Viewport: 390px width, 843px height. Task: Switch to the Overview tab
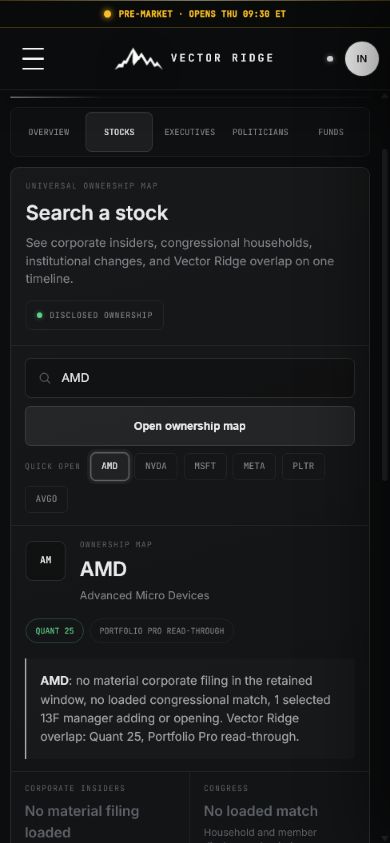coord(49,132)
